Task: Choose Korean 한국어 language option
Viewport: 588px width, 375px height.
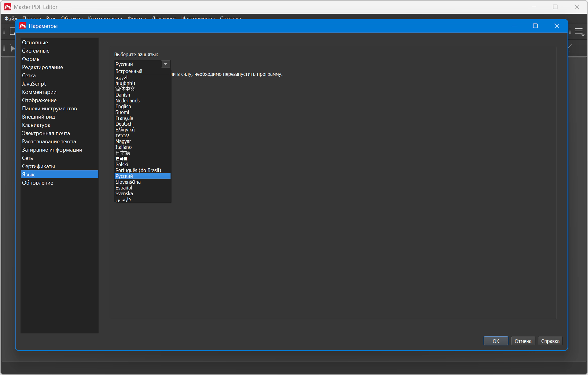Action: click(x=142, y=159)
